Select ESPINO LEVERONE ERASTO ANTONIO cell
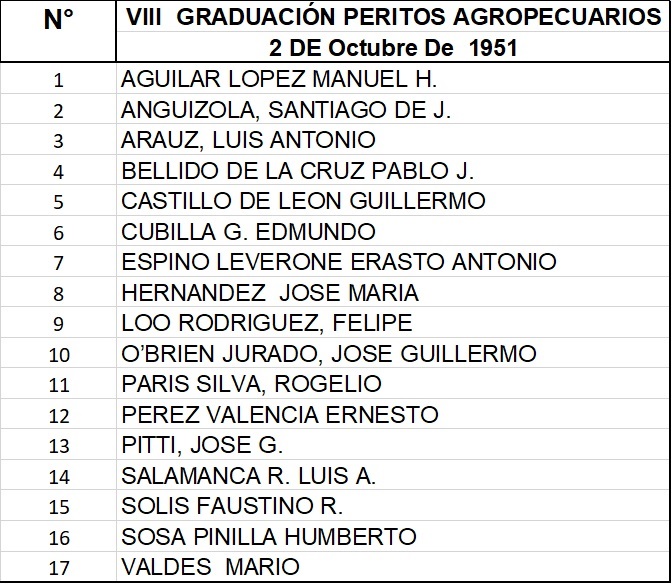 [393, 261]
